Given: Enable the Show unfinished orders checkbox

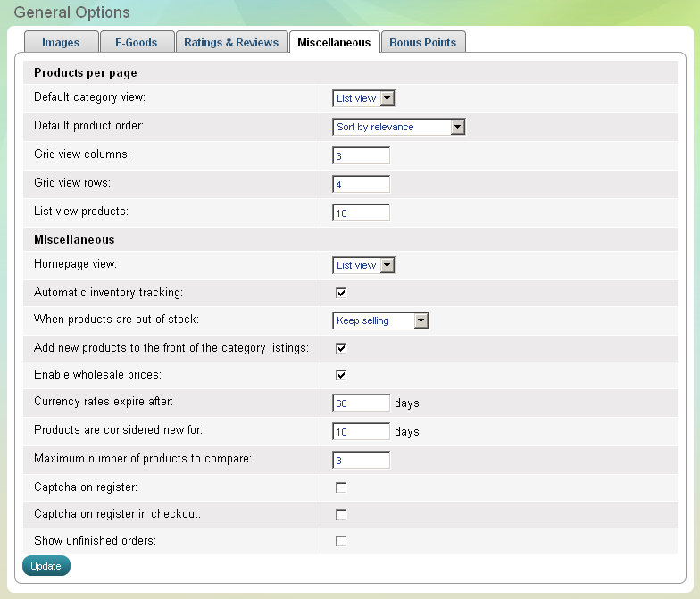Looking at the screenshot, I should click(341, 541).
